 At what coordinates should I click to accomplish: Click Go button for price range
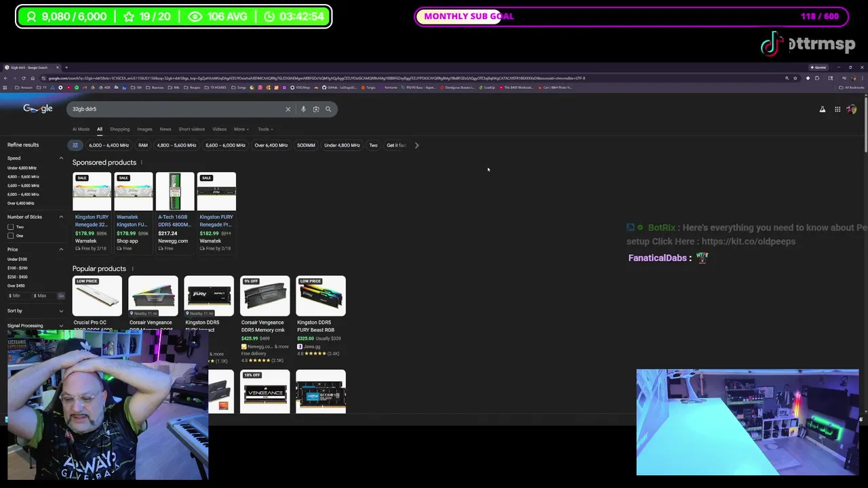(x=61, y=296)
